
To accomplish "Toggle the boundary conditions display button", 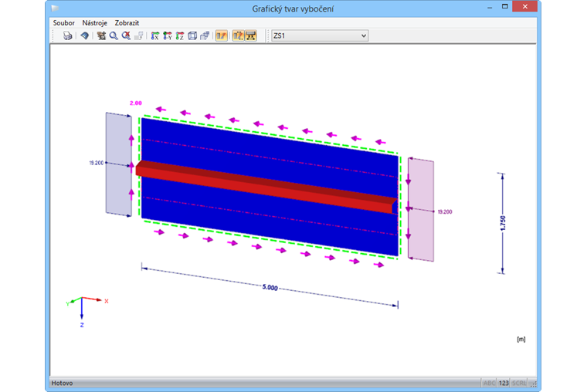I will tap(251, 36).
